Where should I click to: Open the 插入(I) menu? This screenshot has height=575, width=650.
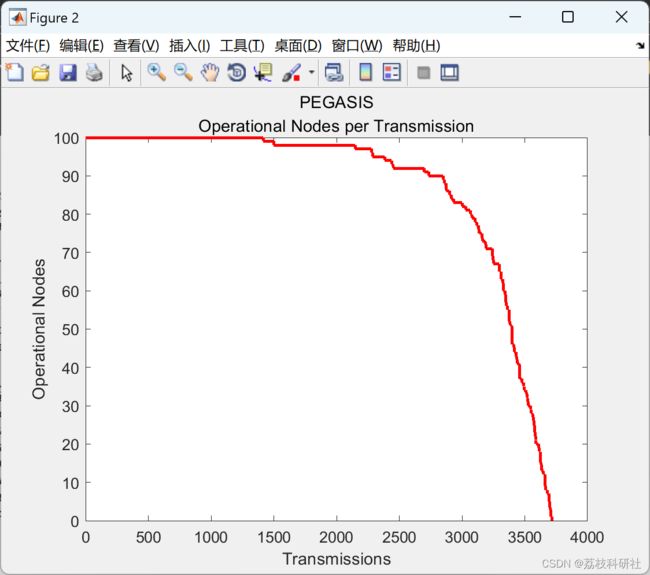click(190, 46)
